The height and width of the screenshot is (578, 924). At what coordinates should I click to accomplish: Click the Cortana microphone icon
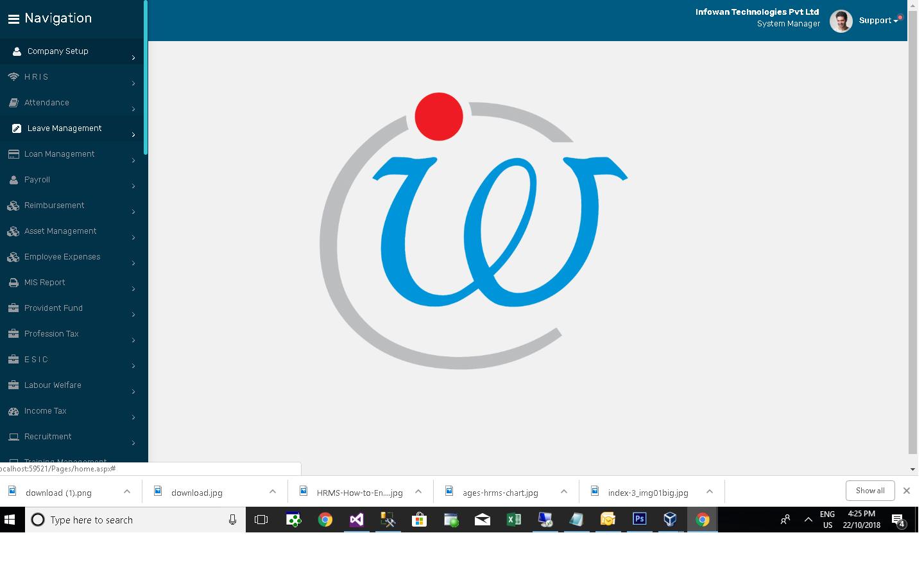click(232, 520)
